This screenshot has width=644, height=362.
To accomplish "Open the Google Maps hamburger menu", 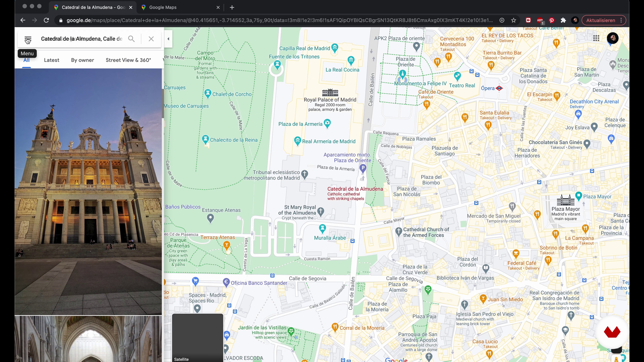I will pos(28,39).
